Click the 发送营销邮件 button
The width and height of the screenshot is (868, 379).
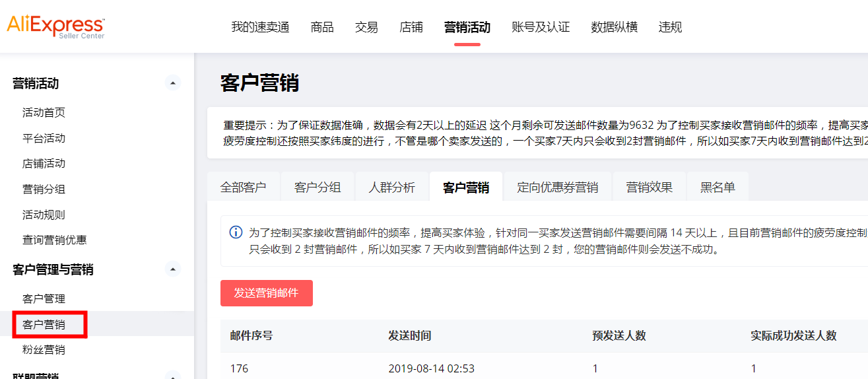tap(266, 293)
